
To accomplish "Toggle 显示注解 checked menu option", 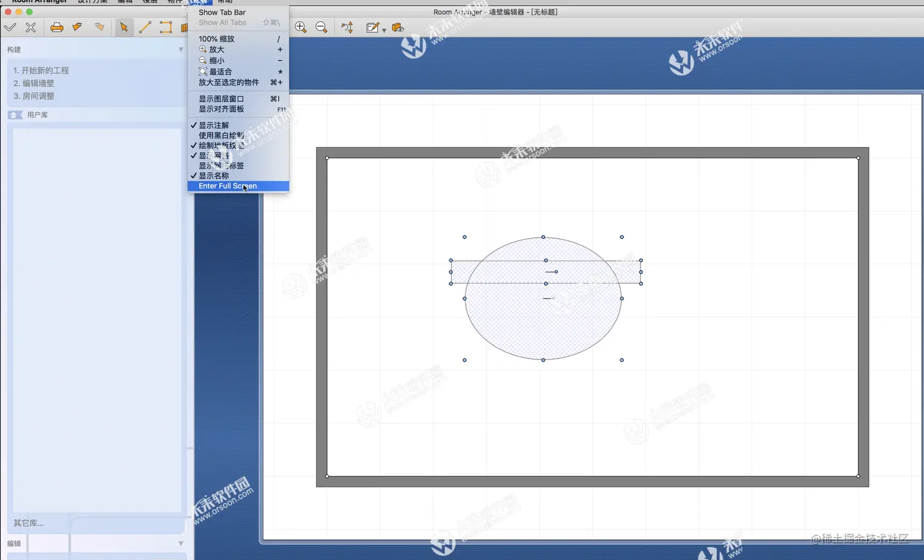I will pos(238,125).
